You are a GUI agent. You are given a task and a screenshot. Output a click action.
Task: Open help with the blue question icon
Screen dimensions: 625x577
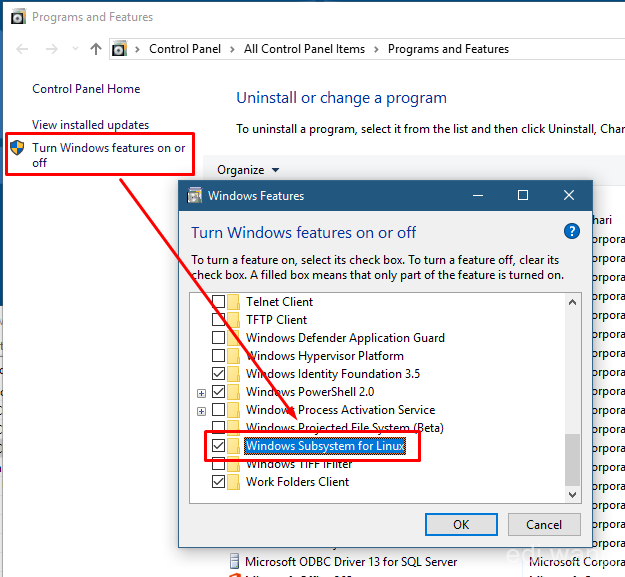click(x=572, y=231)
